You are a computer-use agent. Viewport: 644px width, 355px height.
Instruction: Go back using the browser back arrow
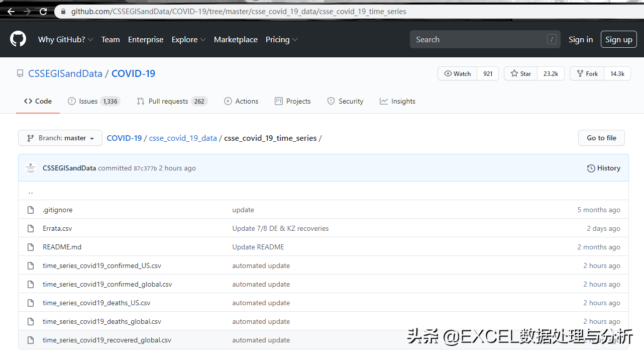pyautogui.click(x=11, y=11)
